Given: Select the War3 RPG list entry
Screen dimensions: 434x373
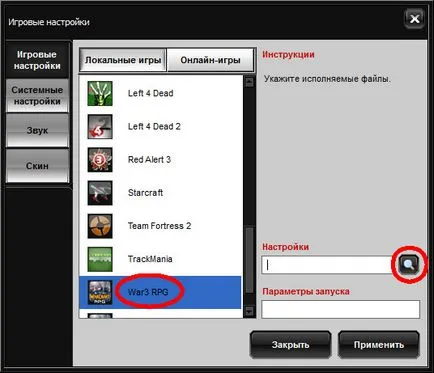Looking at the screenshot, I should pos(160,292).
